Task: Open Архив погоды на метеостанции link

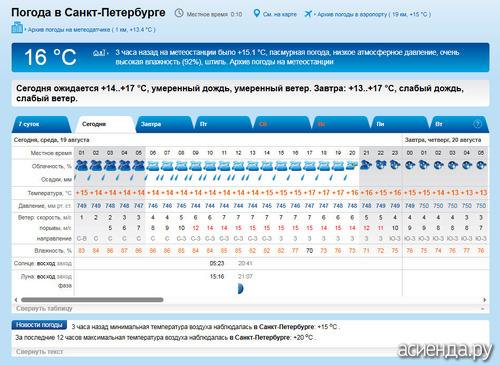Action: (x=281, y=62)
